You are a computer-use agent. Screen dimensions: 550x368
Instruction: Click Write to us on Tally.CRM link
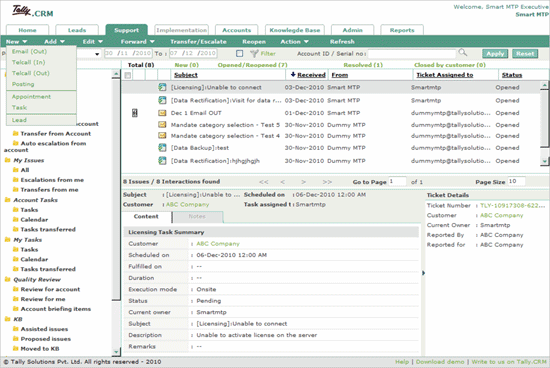point(509,362)
